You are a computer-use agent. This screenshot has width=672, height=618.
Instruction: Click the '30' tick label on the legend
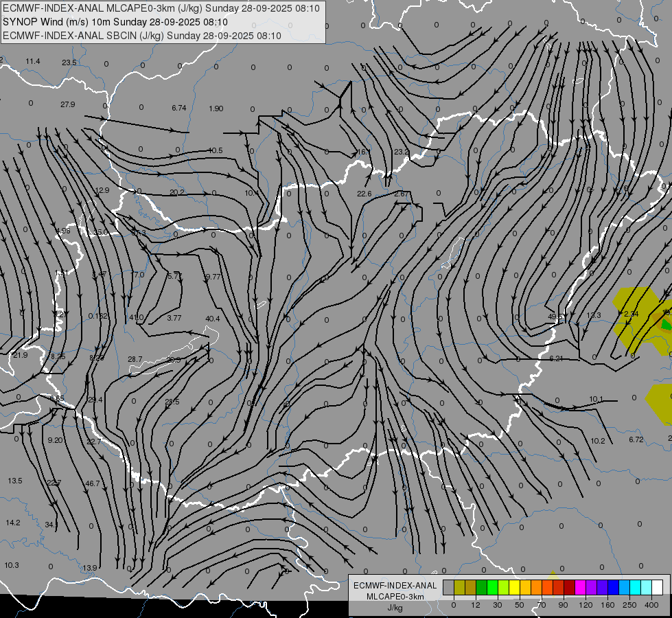[497, 605]
